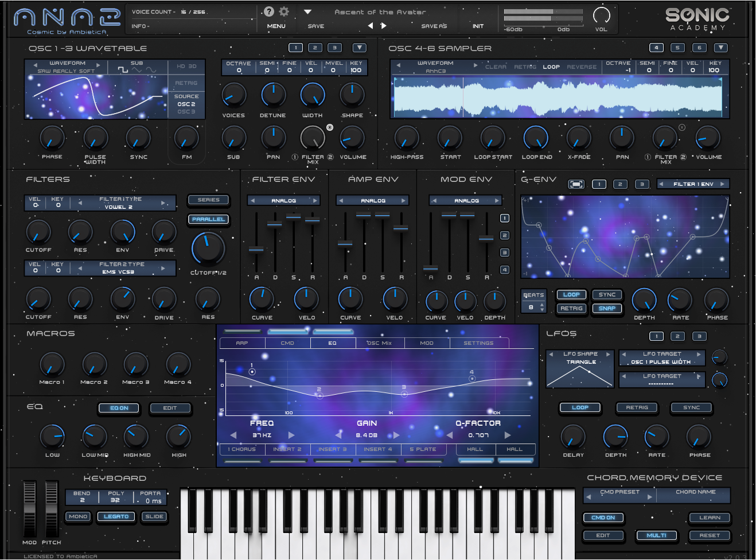Toggle G-ENV SYNC
The width and height of the screenshot is (756, 560).
607,294
